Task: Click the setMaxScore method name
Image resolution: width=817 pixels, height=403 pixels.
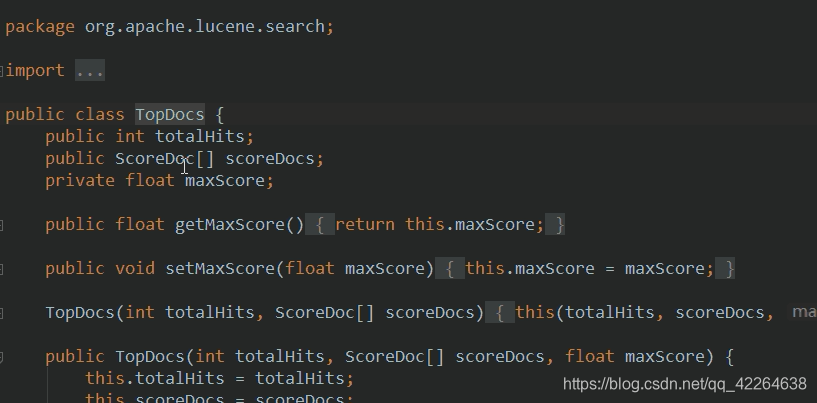Action: coord(220,269)
